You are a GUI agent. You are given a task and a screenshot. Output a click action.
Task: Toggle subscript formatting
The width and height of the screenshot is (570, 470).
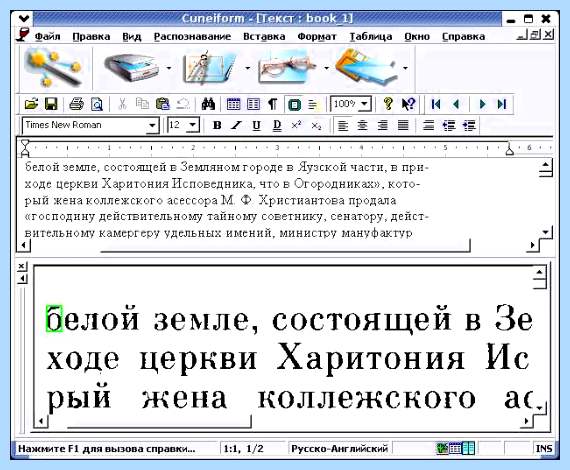click(x=316, y=126)
